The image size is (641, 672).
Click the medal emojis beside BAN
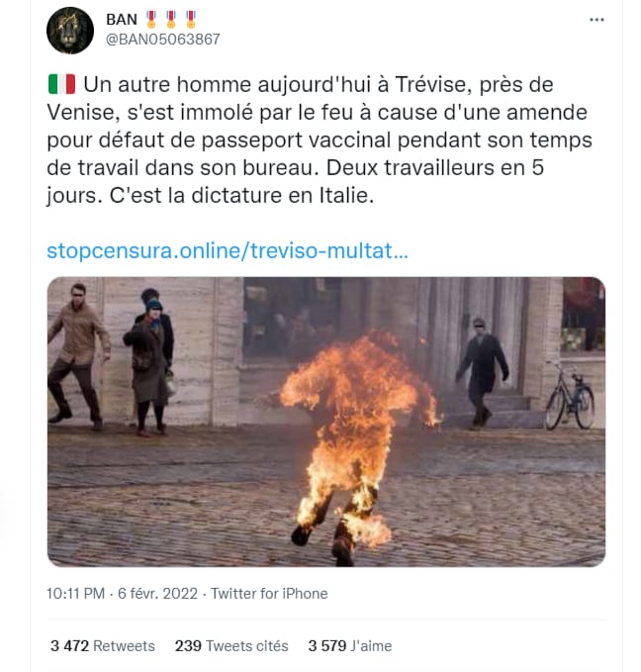click(172, 19)
